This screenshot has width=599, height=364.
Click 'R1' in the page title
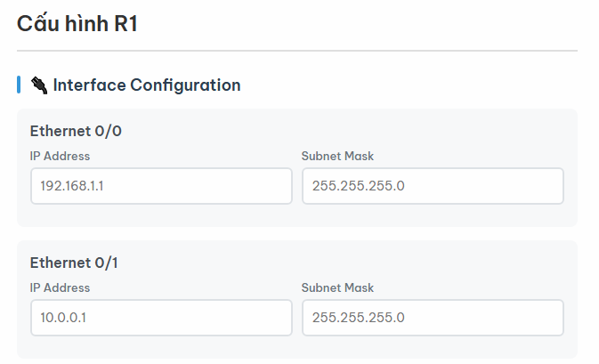pyautogui.click(x=125, y=24)
